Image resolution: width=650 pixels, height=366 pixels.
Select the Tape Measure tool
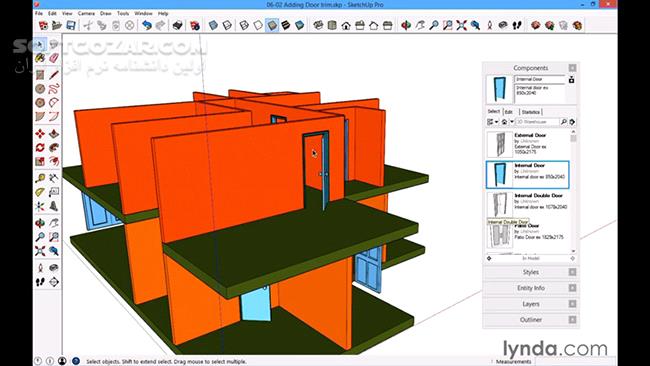pos(40,179)
